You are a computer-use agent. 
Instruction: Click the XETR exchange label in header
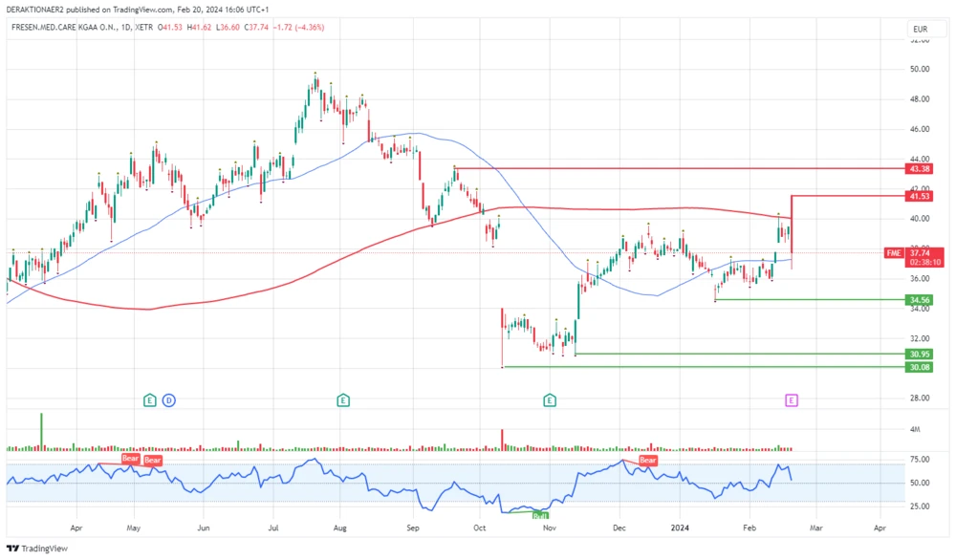point(144,28)
